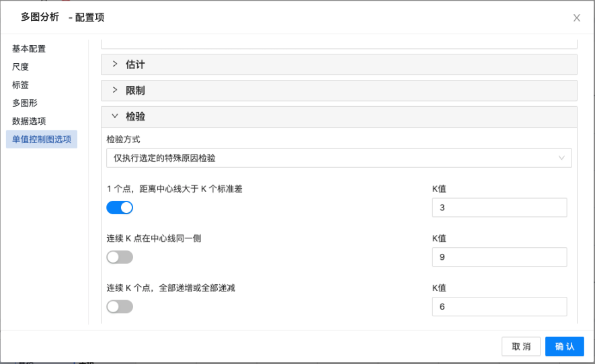Close the 多图分析 configuration dialog
Screen dimensions: 595x364
[x=576, y=18]
